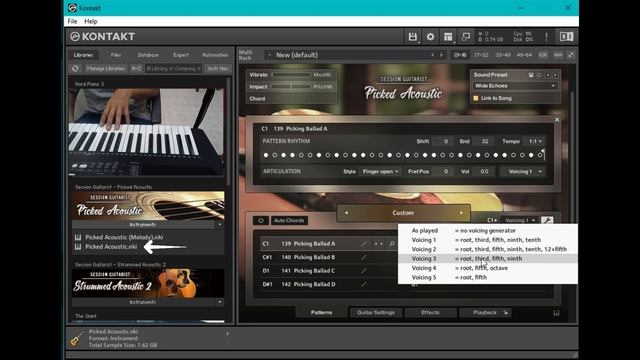Choose Voicing 3 root, third, fifth, ninth
The image size is (640, 360).
488,258
